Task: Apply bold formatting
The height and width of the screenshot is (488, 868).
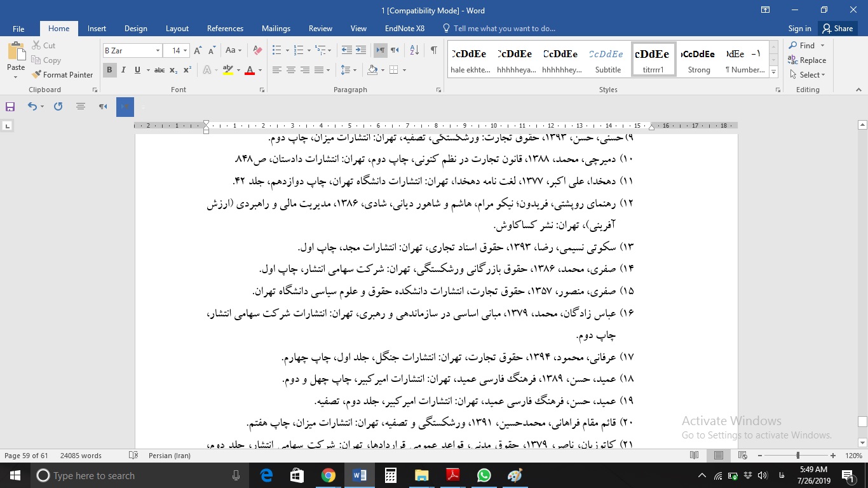Action: [108, 70]
